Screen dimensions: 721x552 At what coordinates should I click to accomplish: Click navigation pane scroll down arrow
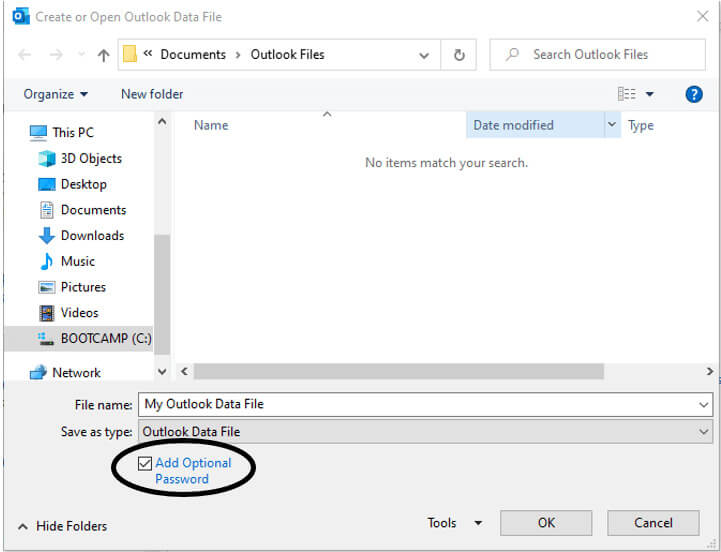pyautogui.click(x=162, y=372)
